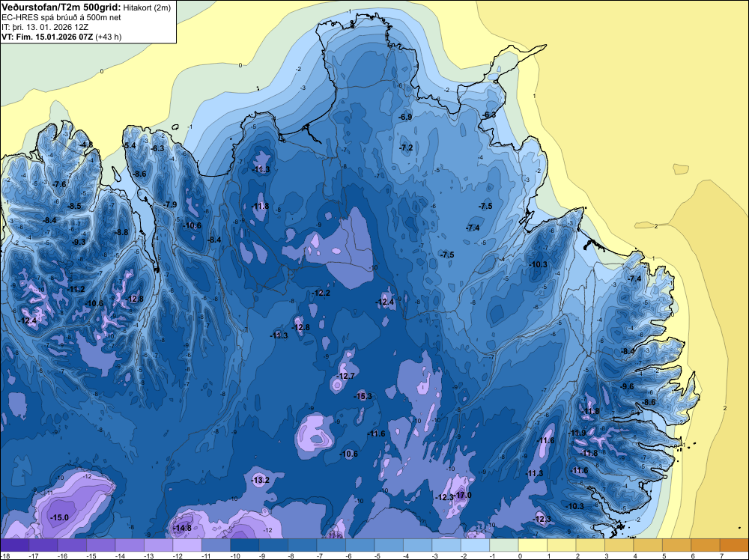Select the -14.8 temperature label
The image size is (749, 560).
[183, 528]
